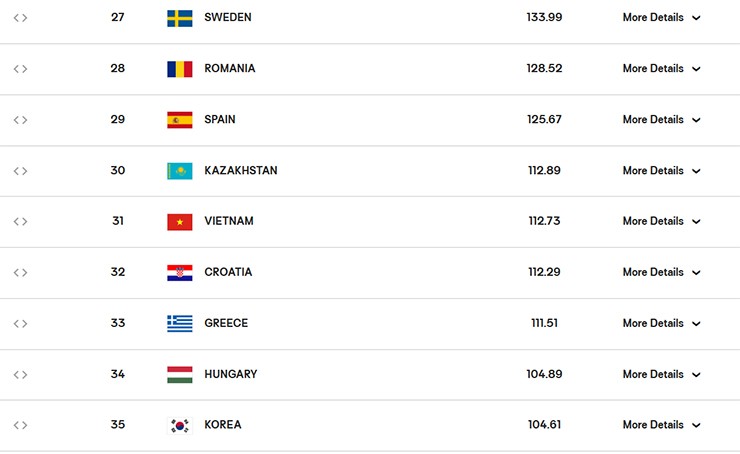Expand More Details for Croatia

(661, 273)
